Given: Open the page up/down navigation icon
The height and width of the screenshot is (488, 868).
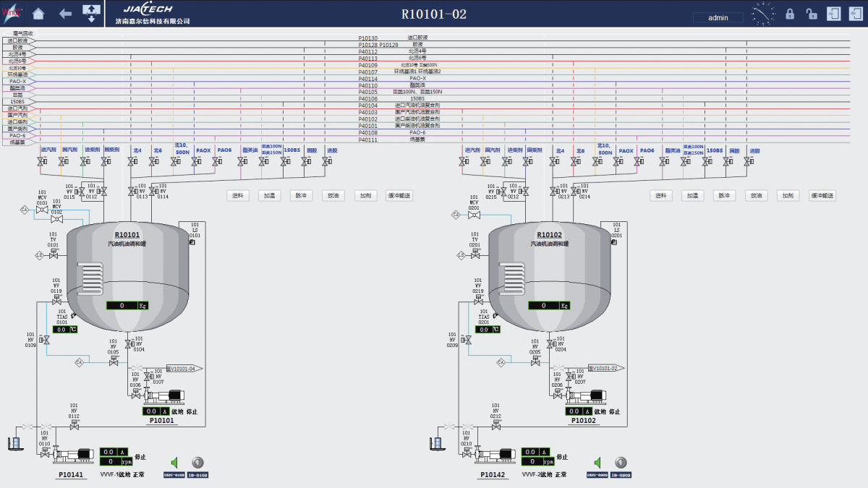Looking at the screenshot, I should coord(91,13).
